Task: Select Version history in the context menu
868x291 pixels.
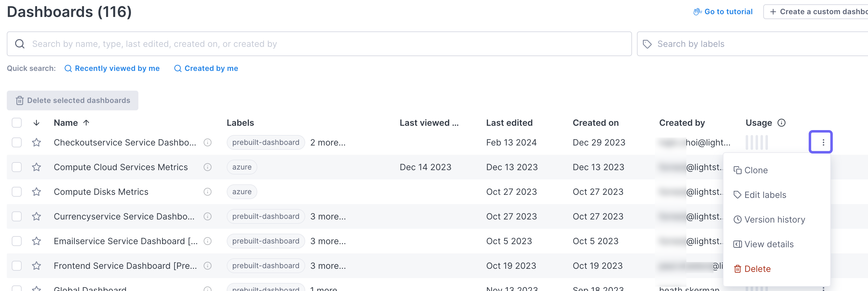Action: pyautogui.click(x=774, y=220)
